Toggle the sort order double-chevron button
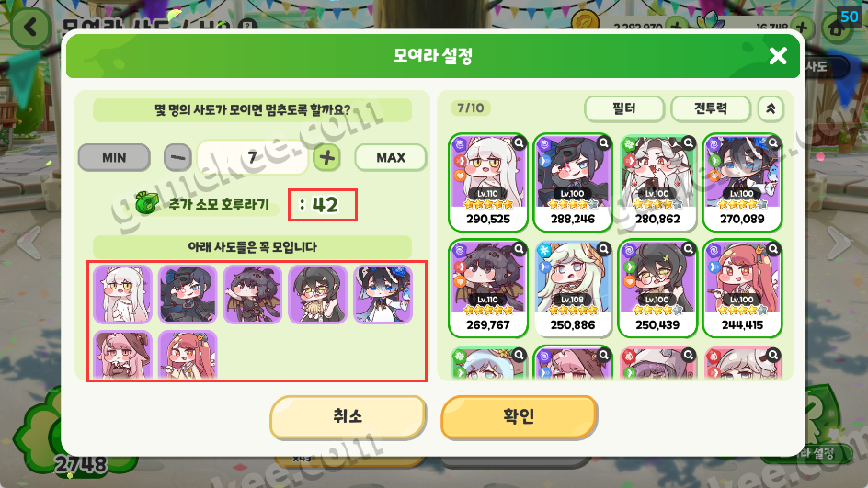This screenshot has height=488, width=868. pos(771,108)
